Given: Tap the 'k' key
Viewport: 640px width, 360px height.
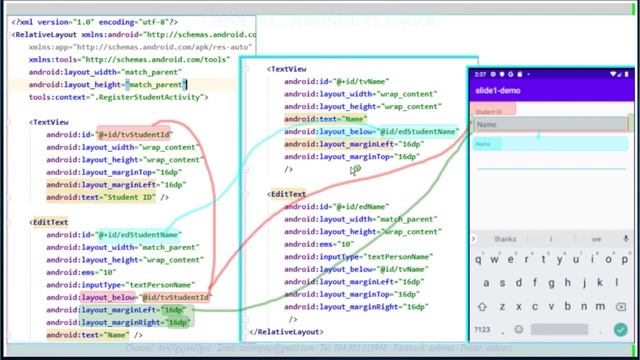Looking at the screenshot, I should (x=600, y=282).
